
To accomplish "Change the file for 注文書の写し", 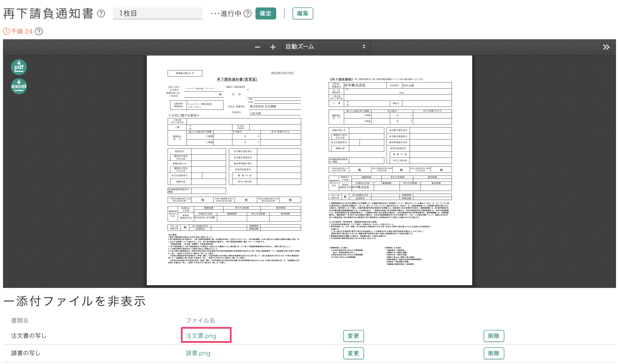I will click(354, 336).
